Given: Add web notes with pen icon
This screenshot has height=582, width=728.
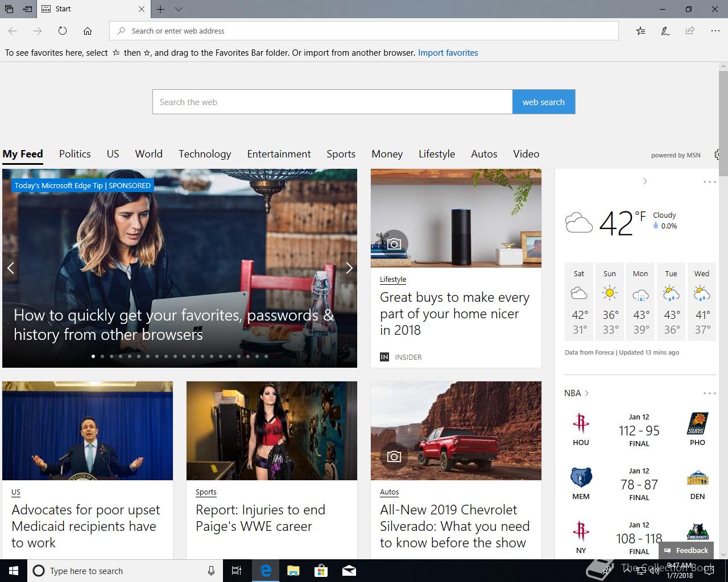Looking at the screenshot, I should 665,31.
